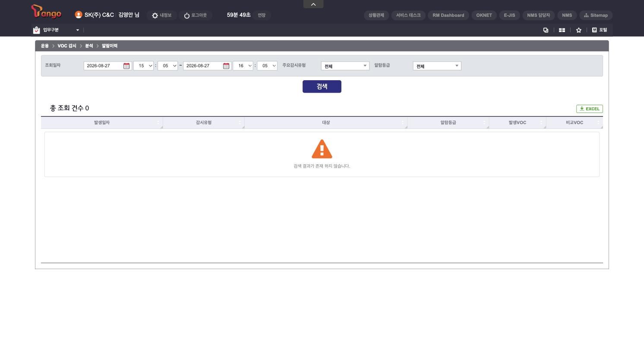Sort by the 발생일자 column header
Screen dimensions: 644x350
[102, 123]
